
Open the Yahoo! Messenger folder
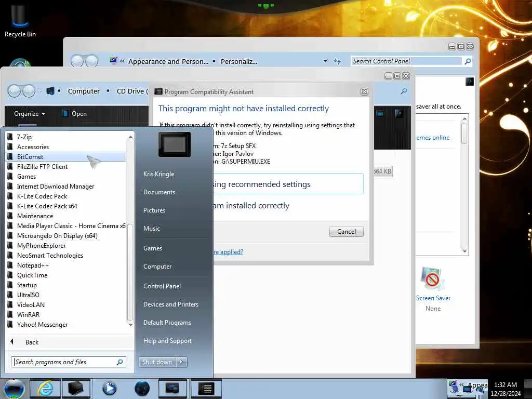point(66,324)
